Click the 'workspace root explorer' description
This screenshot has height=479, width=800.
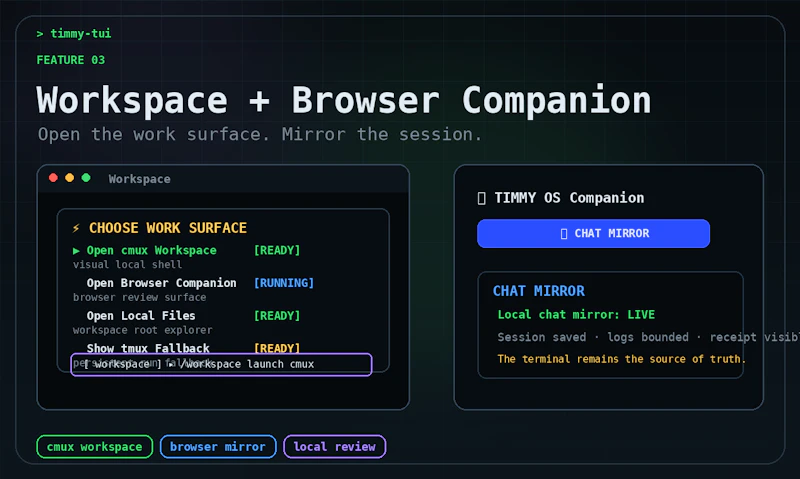click(142, 330)
